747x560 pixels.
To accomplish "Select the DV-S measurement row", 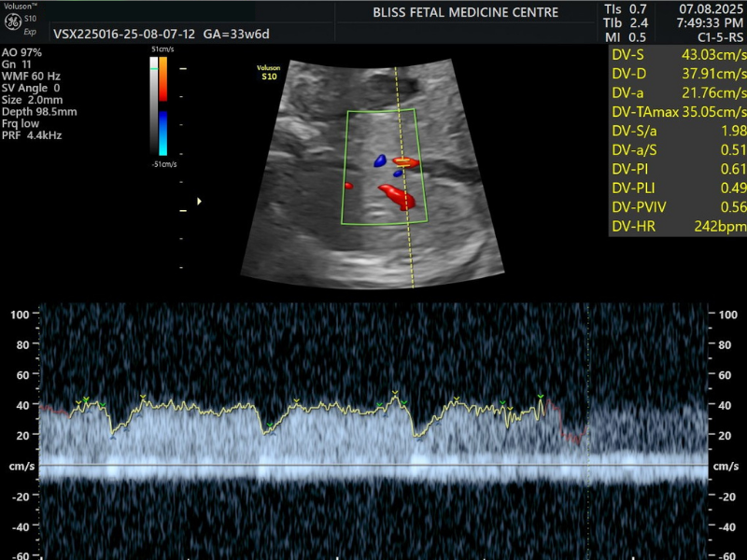I will coord(679,54).
